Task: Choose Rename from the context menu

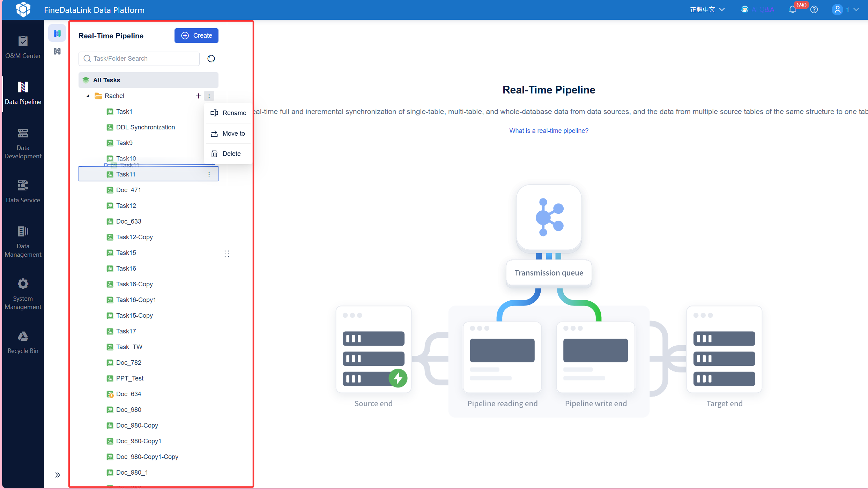Action: (228, 113)
